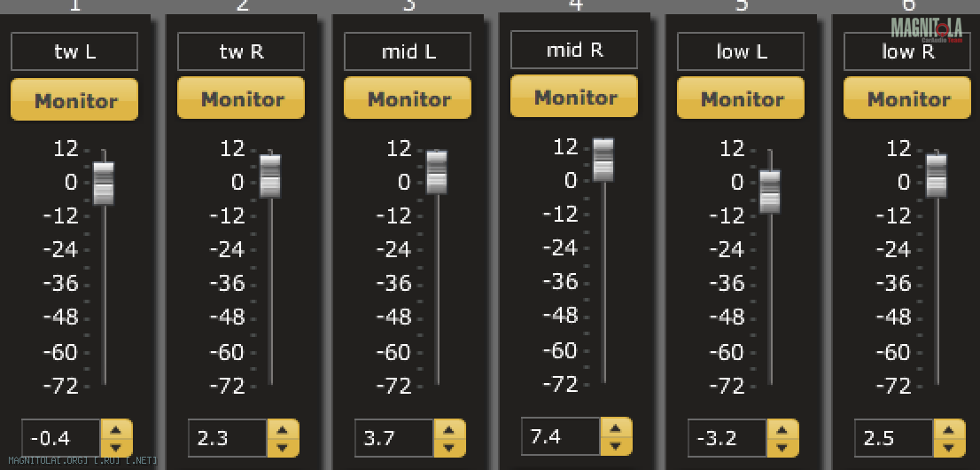Click the tw L fader handle

[104, 183]
